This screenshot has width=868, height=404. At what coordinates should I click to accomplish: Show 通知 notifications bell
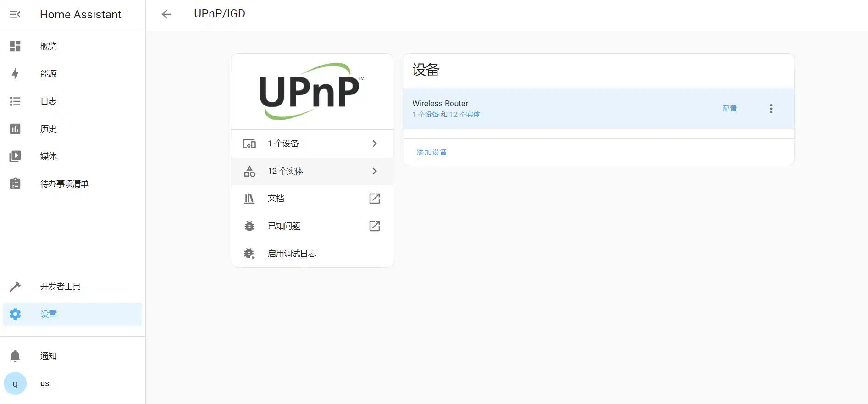(x=15, y=356)
